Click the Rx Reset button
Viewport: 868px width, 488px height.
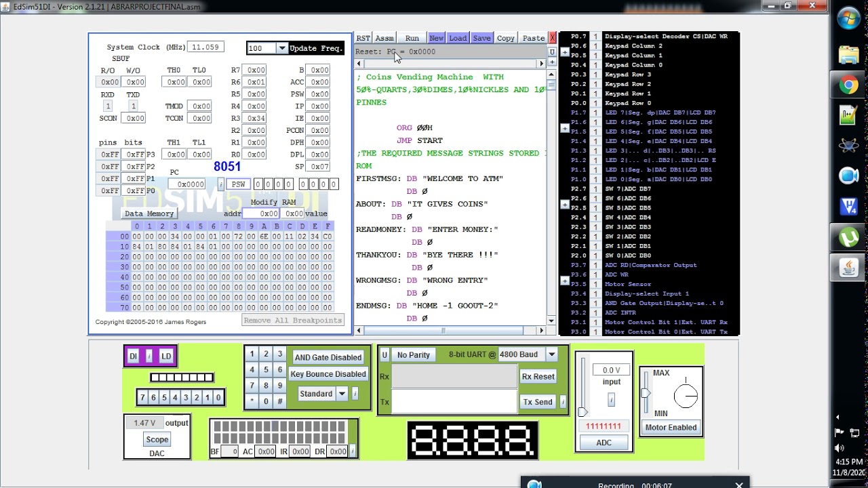pos(538,377)
